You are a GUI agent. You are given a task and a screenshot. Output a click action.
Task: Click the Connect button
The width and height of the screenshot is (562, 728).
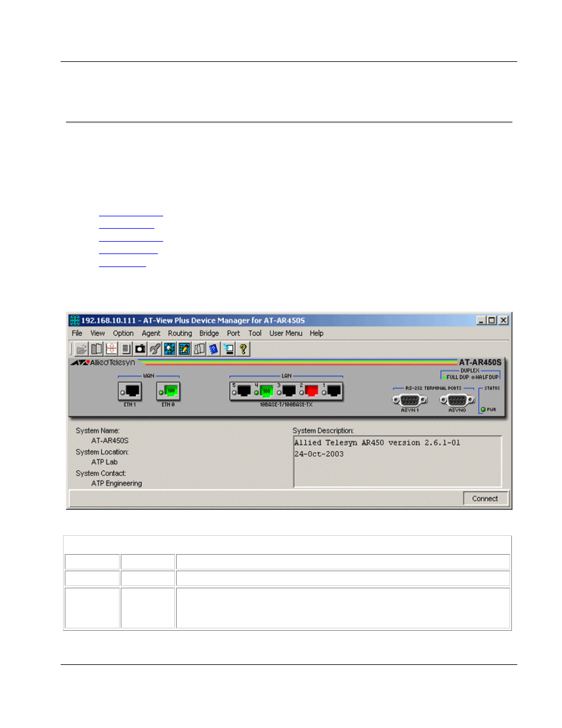click(485, 499)
